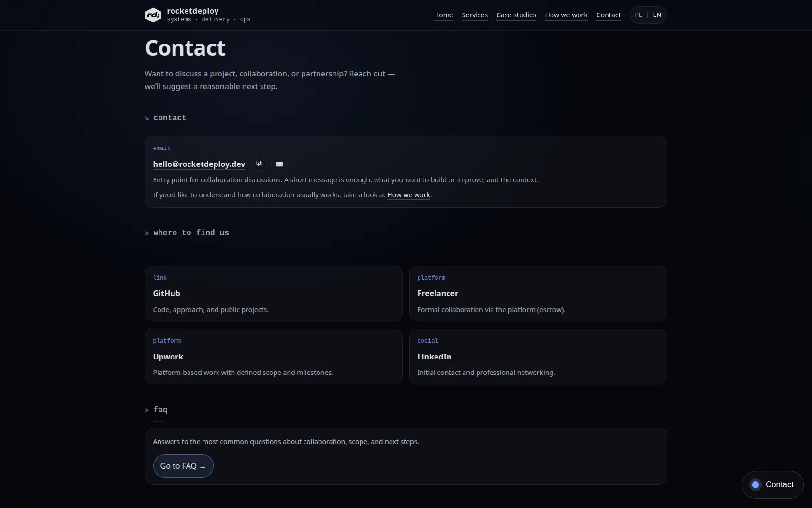Select How we work in top navigation

pyautogui.click(x=566, y=15)
